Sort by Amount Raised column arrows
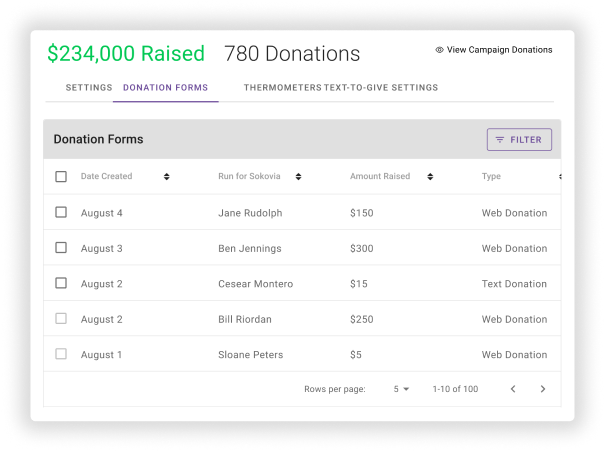Screen dimensions: 605x452 [430, 177]
